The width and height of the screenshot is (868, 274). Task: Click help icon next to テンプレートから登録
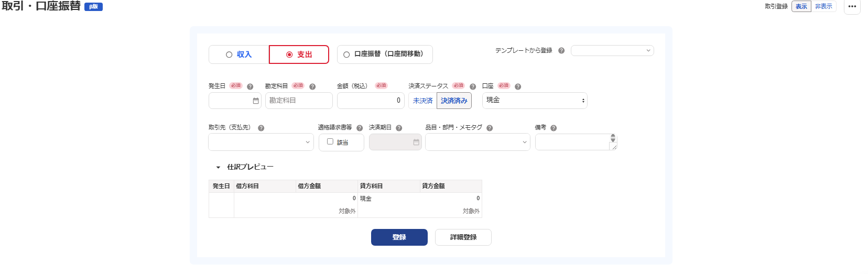[x=561, y=51]
